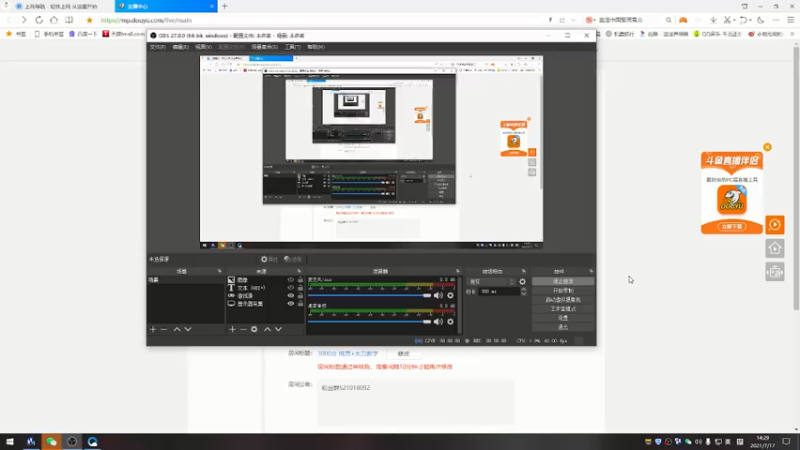
Task: Click the browser address bar URL
Action: [x=146, y=20]
